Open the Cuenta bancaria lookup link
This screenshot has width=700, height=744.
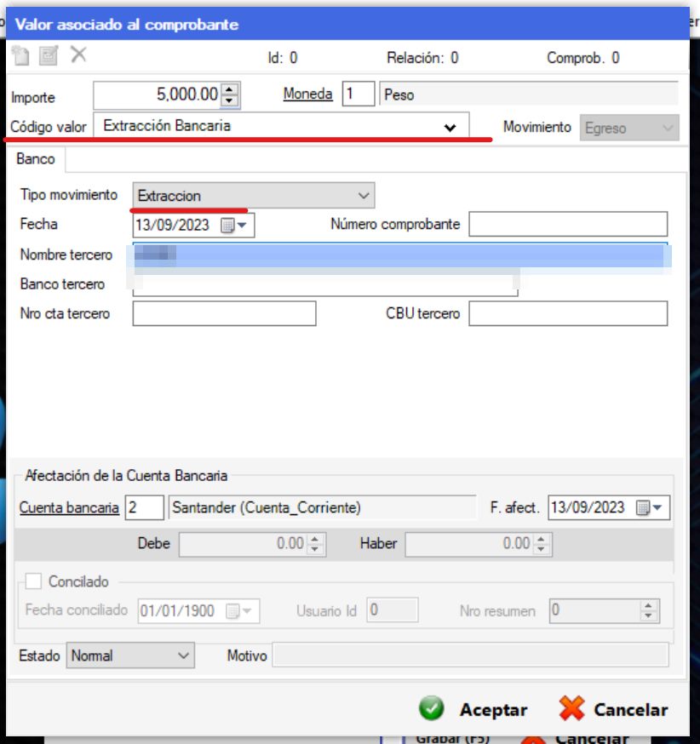tap(69, 507)
